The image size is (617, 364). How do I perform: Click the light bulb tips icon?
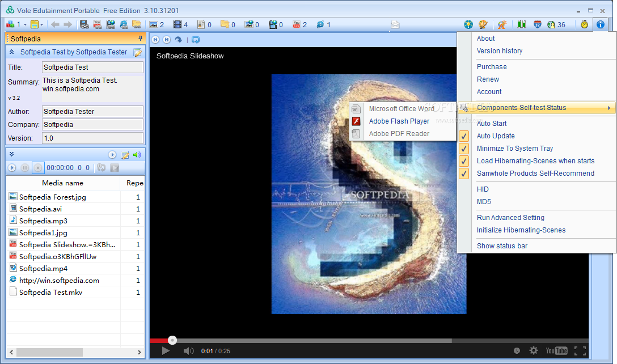pos(468,24)
